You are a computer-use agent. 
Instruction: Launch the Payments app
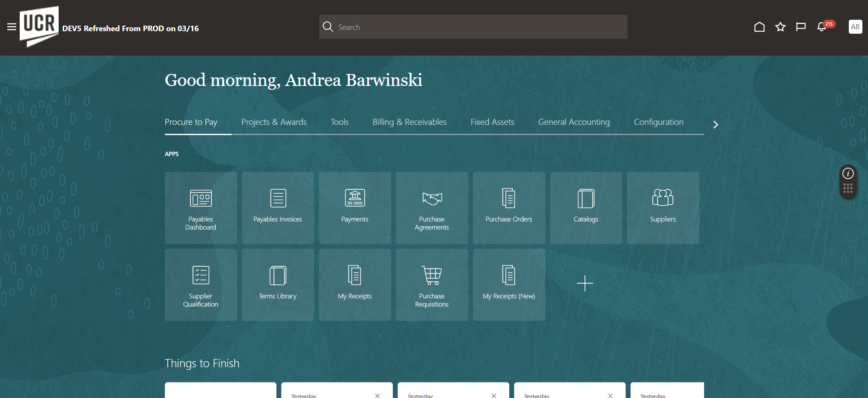point(355,208)
